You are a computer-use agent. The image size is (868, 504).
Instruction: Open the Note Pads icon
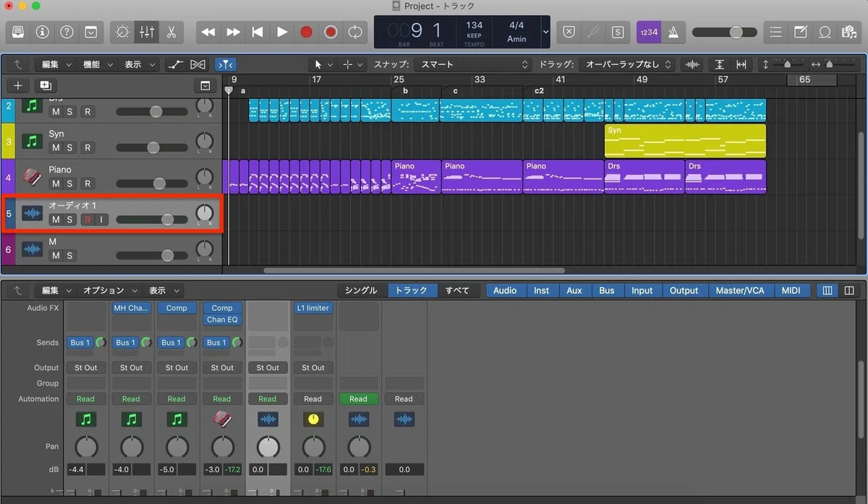click(801, 32)
